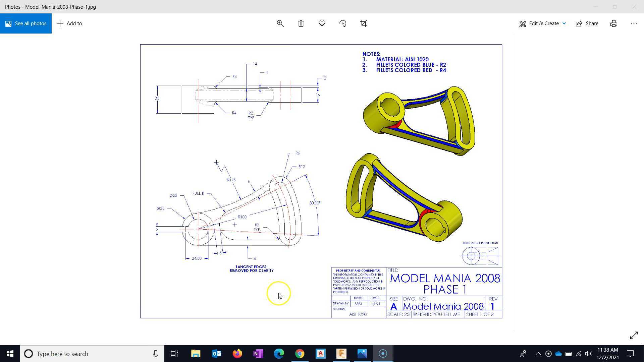Open the volume control in the system tray
The image size is (644, 362).
(x=588, y=354)
